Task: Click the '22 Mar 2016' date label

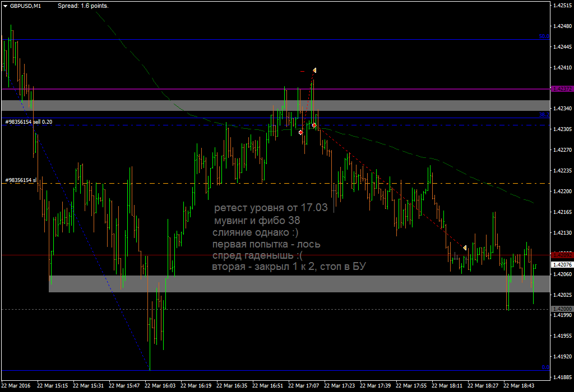Action: (x=16, y=385)
